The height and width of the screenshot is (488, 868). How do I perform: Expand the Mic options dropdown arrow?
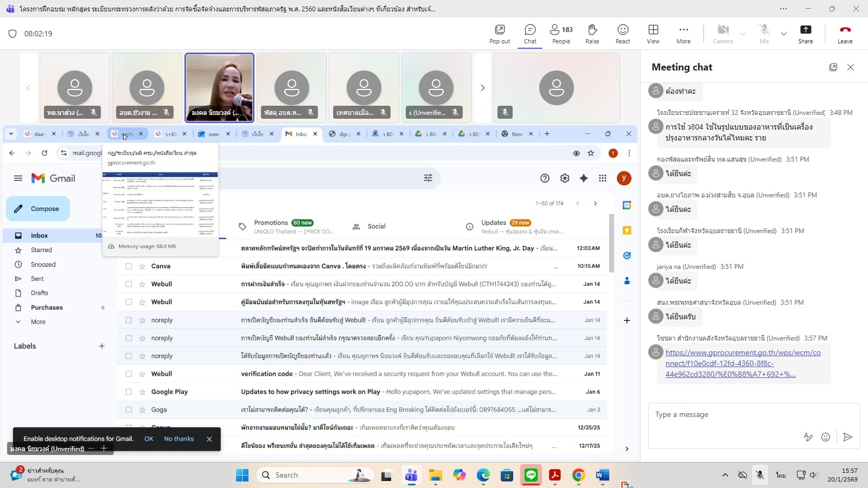(783, 34)
